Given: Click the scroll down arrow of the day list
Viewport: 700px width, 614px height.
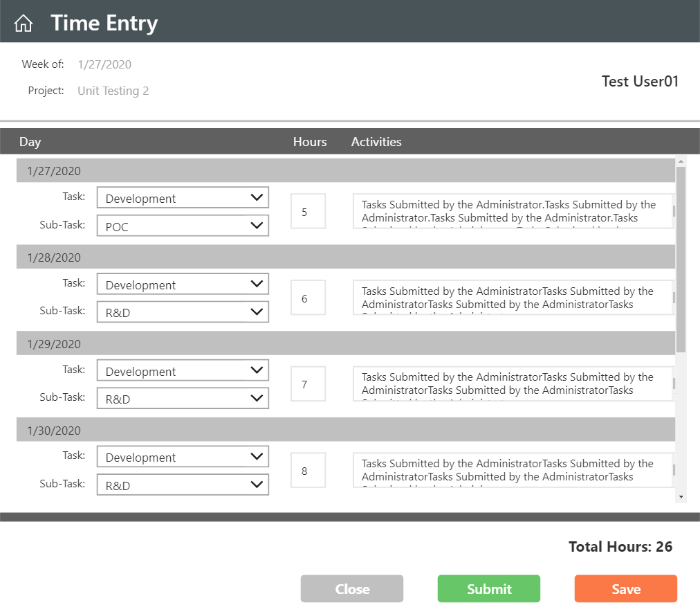Looking at the screenshot, I should [x=681, y=497].
